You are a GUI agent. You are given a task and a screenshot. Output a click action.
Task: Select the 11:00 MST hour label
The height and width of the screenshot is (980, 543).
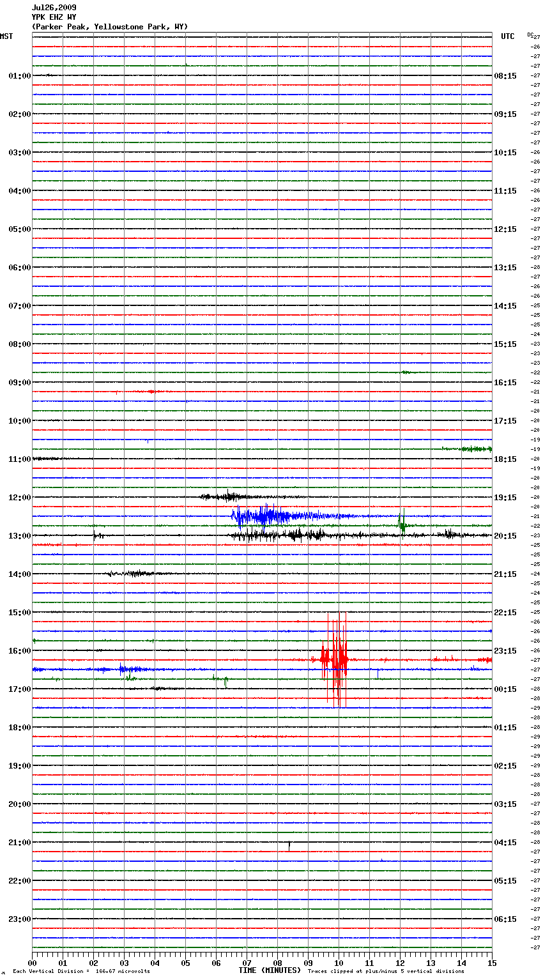[x=19, y=459]
